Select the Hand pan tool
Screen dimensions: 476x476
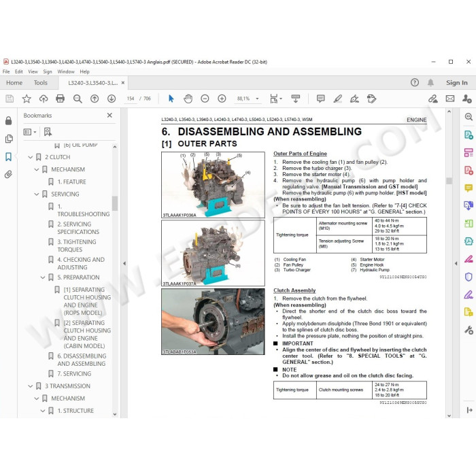coord(188,99)
